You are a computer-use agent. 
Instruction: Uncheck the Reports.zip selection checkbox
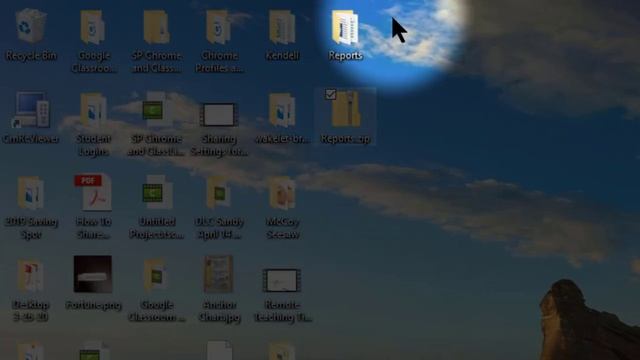coord(331,95)
